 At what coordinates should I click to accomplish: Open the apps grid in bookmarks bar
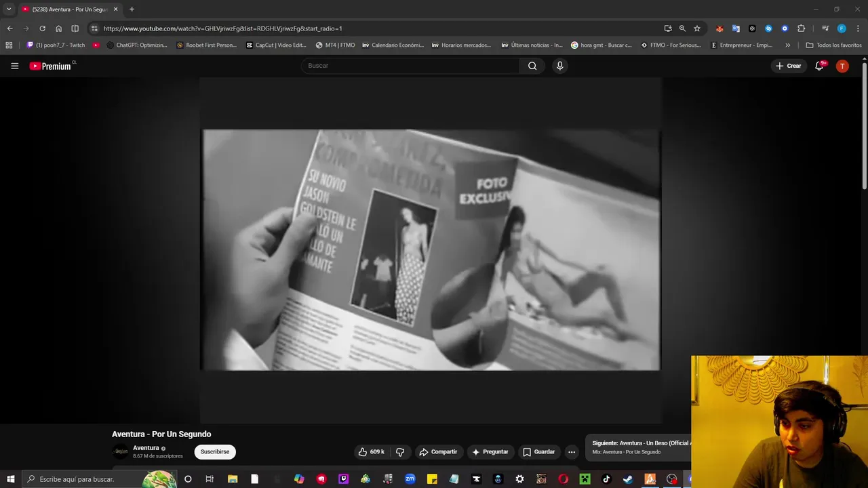pos(9,45)
